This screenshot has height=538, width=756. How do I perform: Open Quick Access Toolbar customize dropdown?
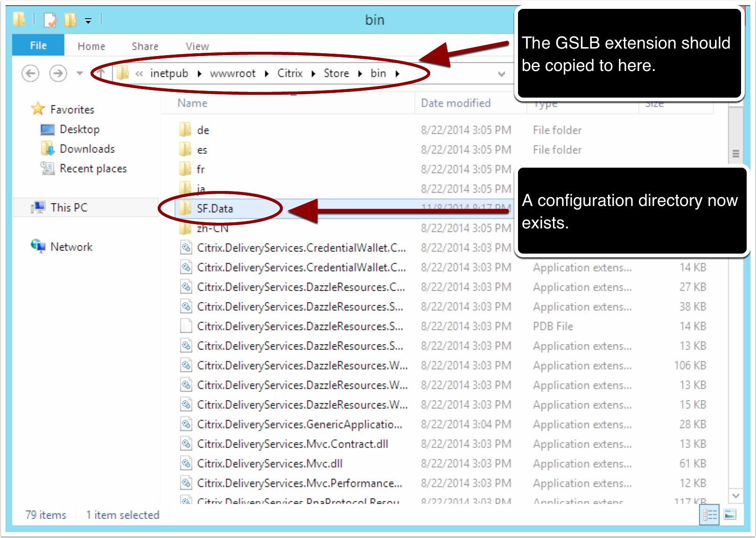pyautogui.click(x=88, y=21)
